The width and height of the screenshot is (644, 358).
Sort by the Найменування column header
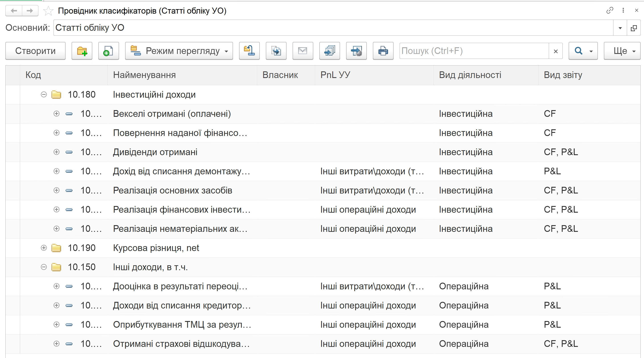[x=182, y=75]
